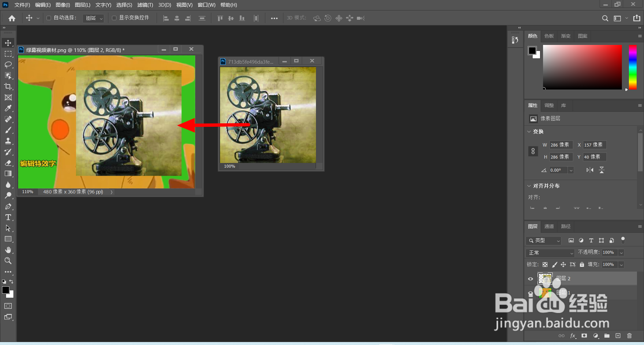Select the Dodge tool

8,195
